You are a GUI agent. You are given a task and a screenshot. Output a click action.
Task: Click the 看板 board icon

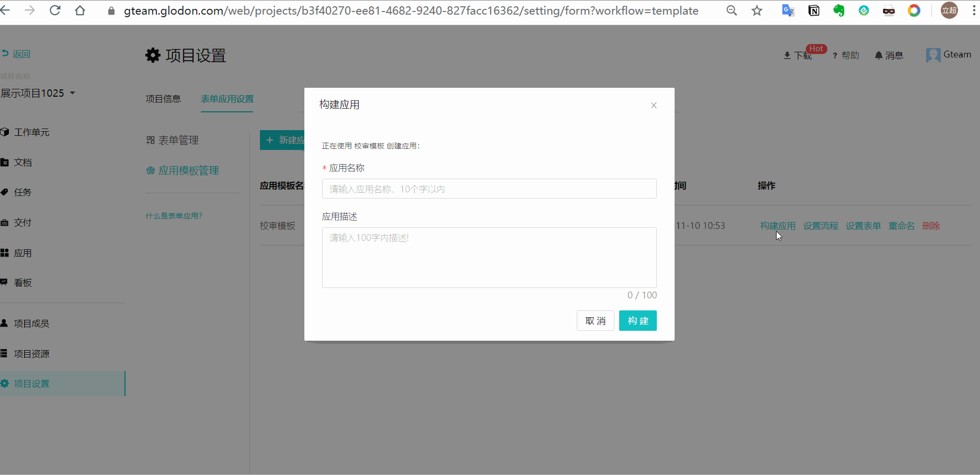coord(4,282)
